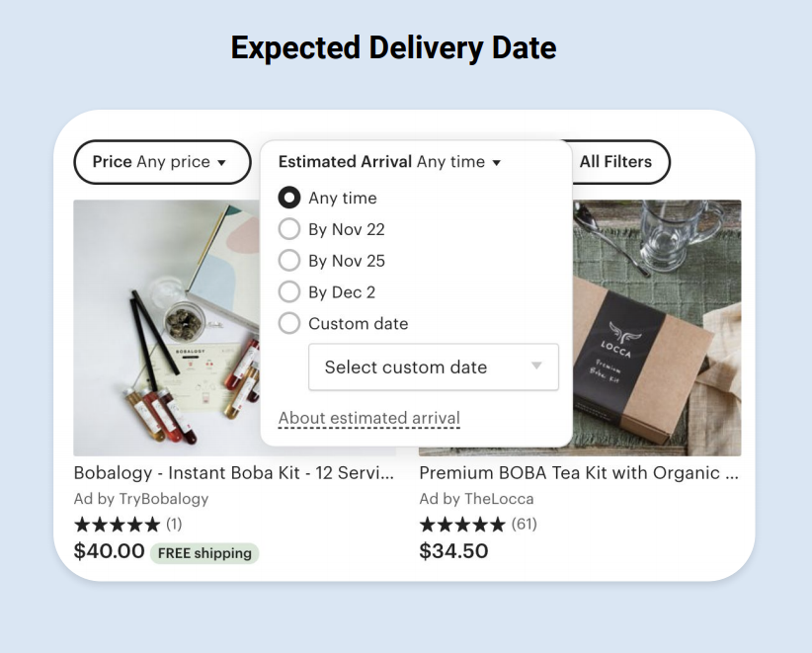812x653 pixels.
Task: Select delivery By Nov 22
Action: (289, 229)
